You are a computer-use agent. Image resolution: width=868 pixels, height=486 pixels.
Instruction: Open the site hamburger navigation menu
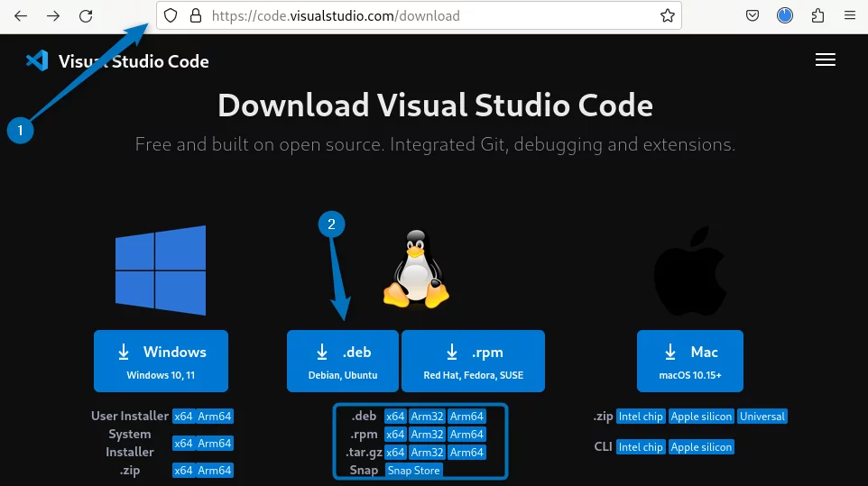[826, 60]
